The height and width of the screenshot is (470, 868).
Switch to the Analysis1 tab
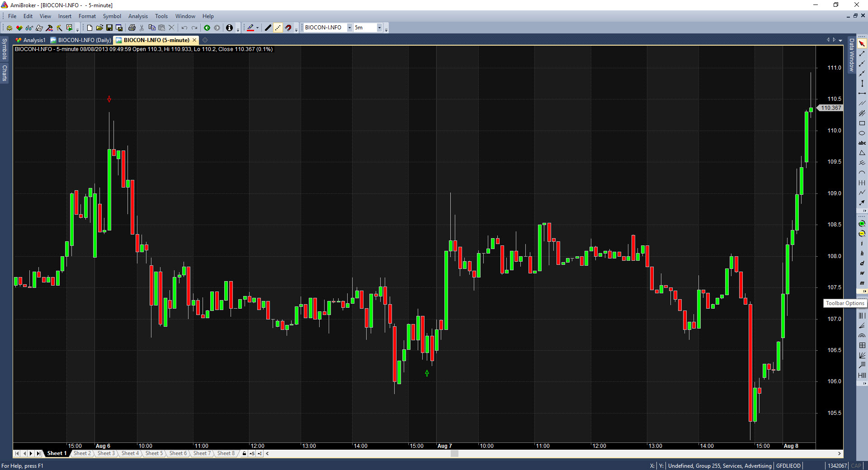[30, 40]
